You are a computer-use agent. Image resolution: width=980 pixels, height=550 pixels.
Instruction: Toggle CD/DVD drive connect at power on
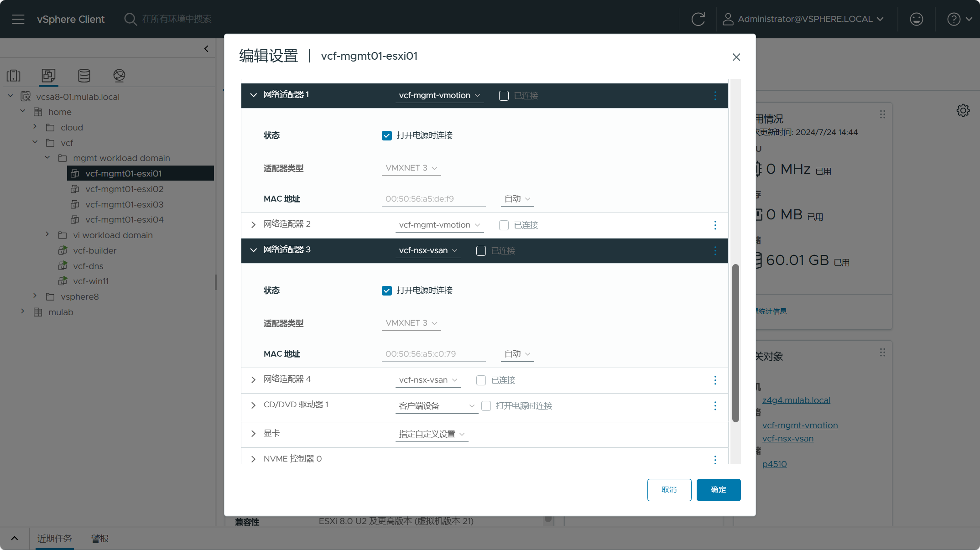(x=486, y=406)
